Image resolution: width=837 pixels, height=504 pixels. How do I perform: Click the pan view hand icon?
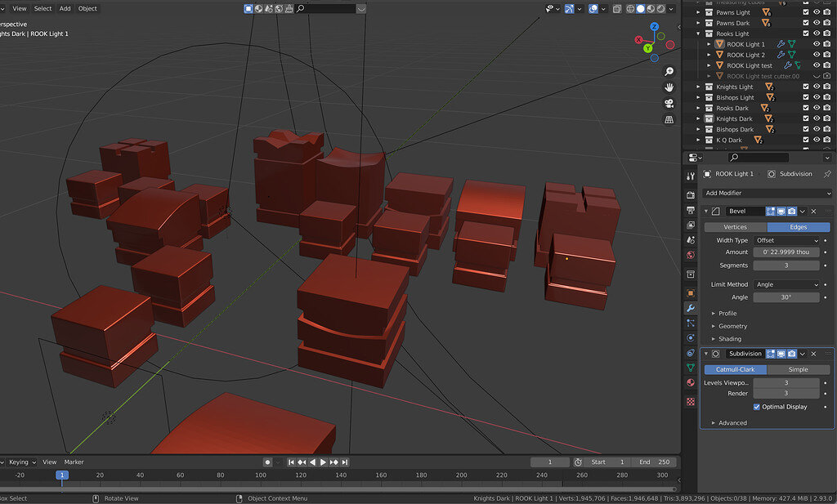[669, 87]
